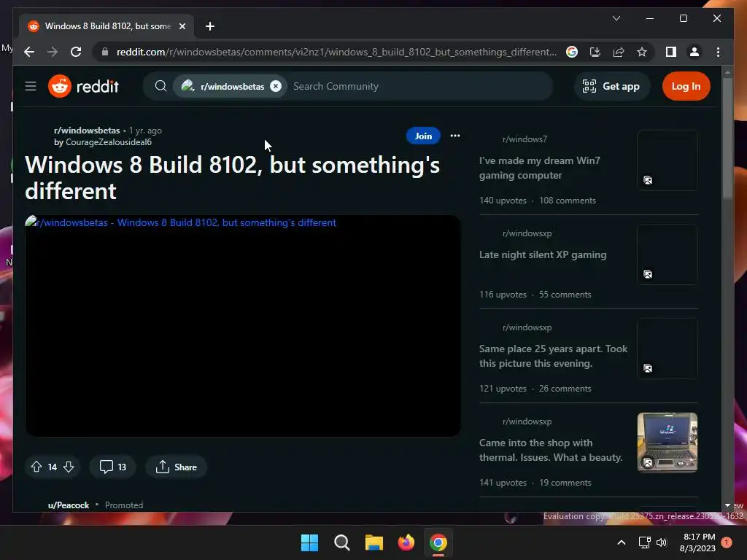
Task: Click the laptop thumbnail of the thermal issues post
Action: [667, 443]
